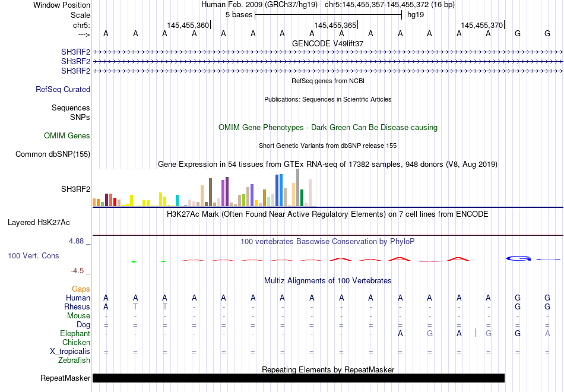This screenshot has height=392, width=564.
Task: Click the cyan bar in GTEx expression chart
Action: [x=177, y=201]
